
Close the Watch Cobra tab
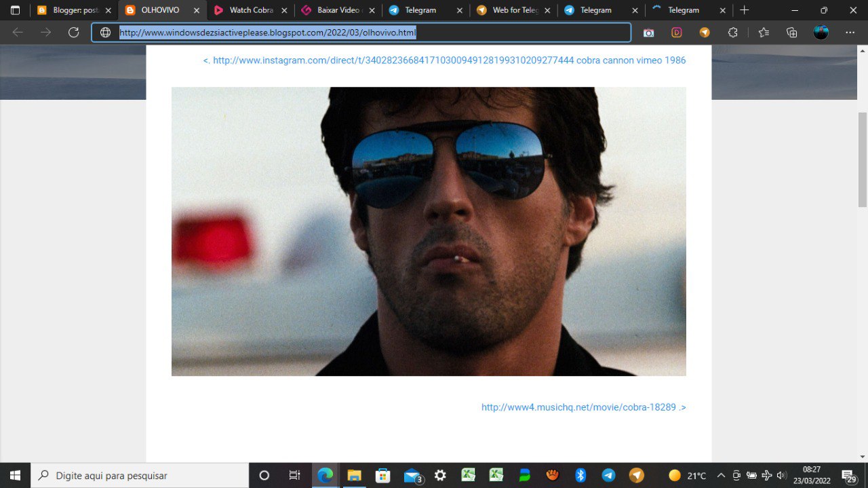click(x=283, y=10)
